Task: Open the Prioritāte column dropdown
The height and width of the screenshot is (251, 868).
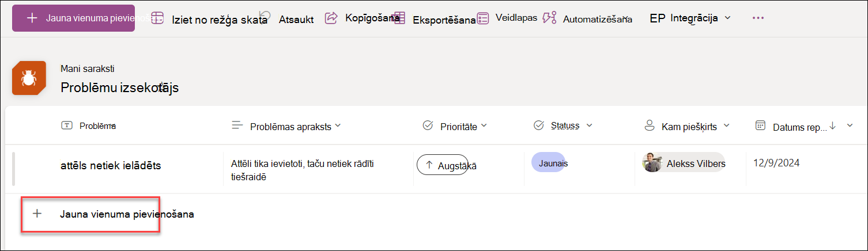Action: [484, 126]
